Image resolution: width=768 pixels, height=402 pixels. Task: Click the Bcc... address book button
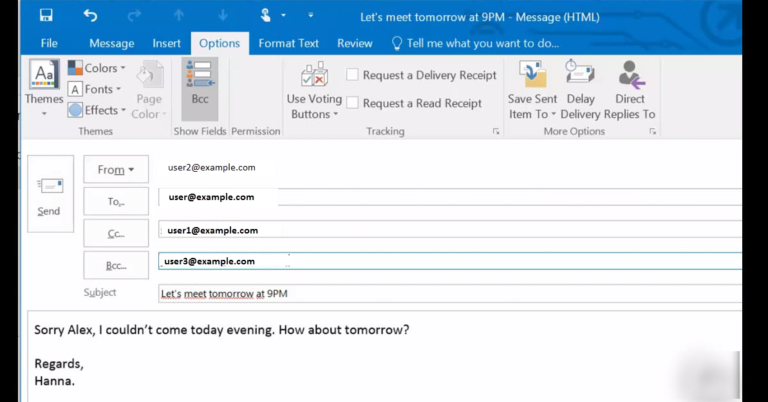pos(116,265)
